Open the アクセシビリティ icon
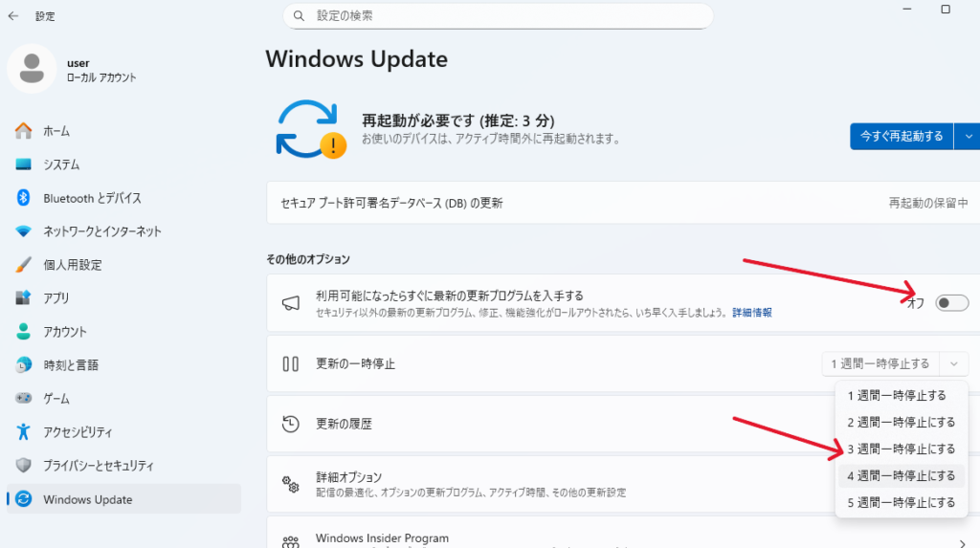The image size is (980, 548). [24, 432]
